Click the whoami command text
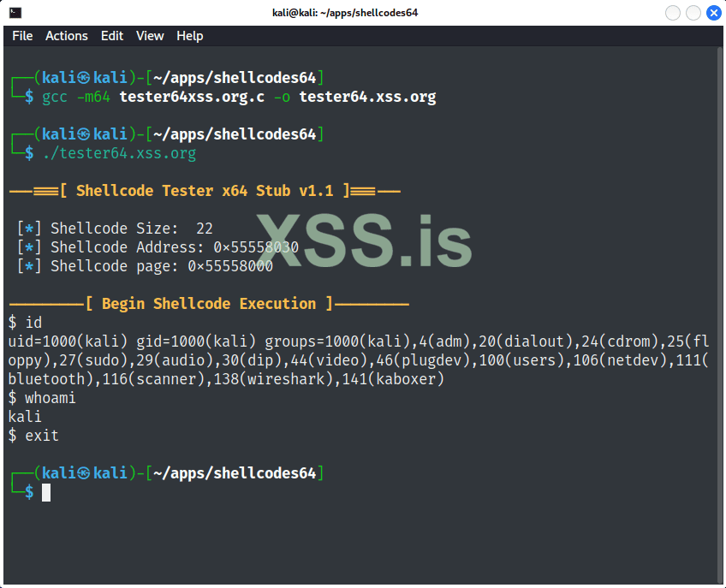The width and height of the screenshot is (726, 588). point(51,397)
